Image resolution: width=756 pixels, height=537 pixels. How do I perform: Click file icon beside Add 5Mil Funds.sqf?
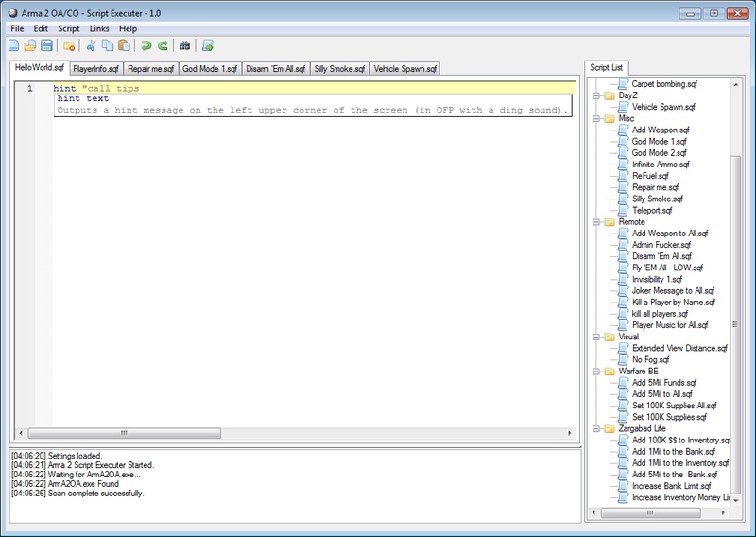[x=624, y=383]
